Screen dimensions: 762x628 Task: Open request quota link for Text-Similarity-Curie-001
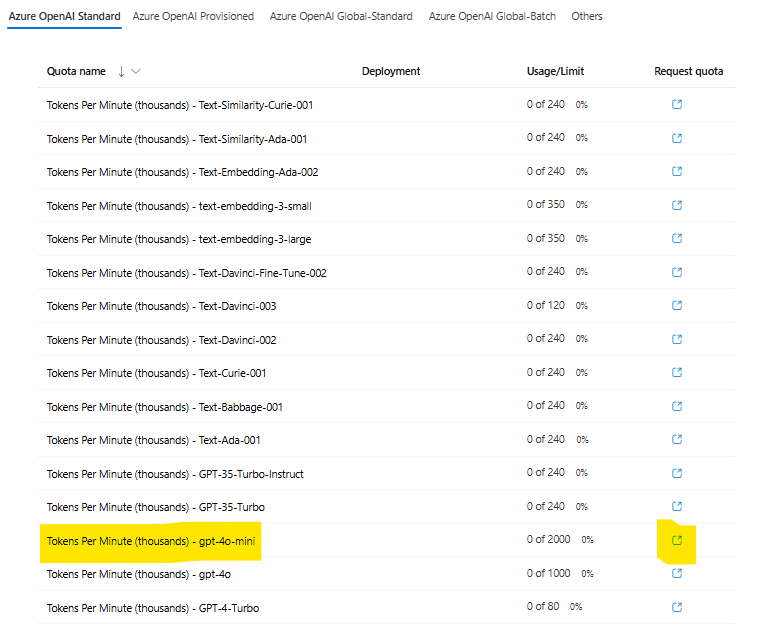click(677, 104)
